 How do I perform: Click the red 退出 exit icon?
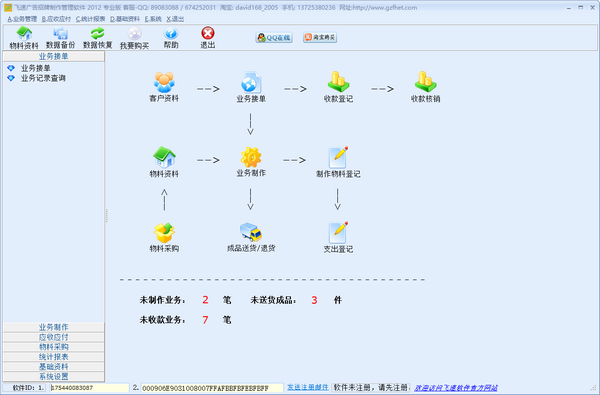(208, 38)
